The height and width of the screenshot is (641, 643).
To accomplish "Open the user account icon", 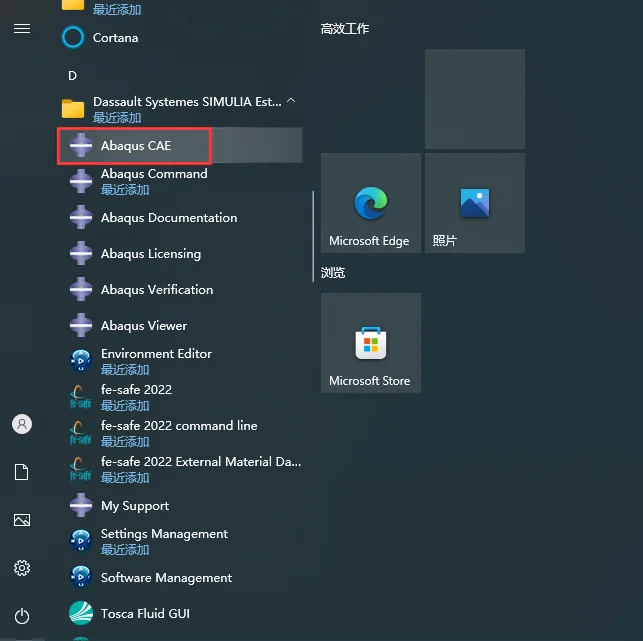I will coord(22,424).
